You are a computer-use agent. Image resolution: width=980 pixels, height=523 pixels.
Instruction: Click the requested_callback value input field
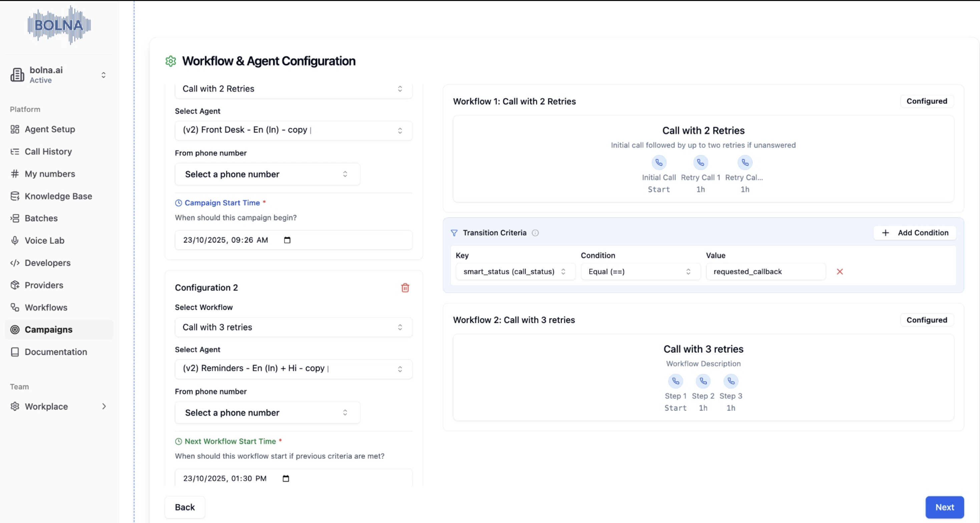[765, 272]
